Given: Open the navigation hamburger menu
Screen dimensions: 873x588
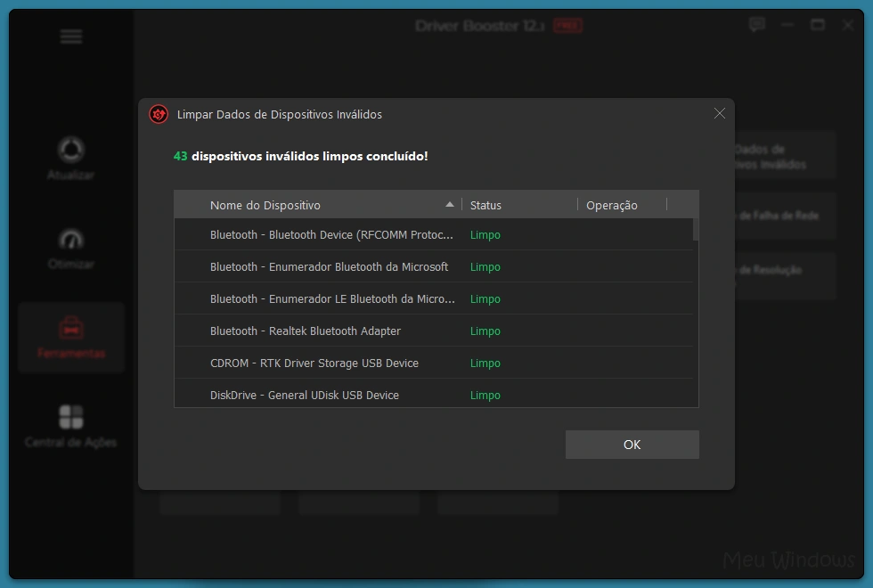Looking at the screenshot, I should pos(70,37).
